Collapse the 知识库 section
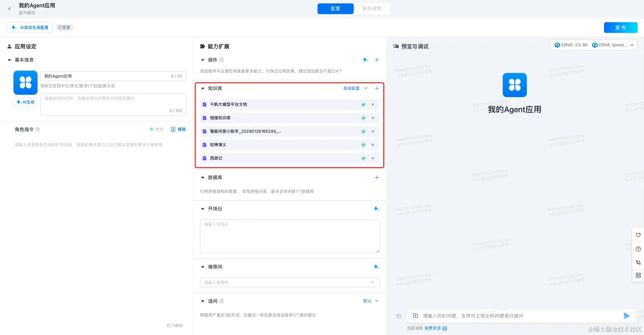 pyautogui.click(x=203, y=88)
